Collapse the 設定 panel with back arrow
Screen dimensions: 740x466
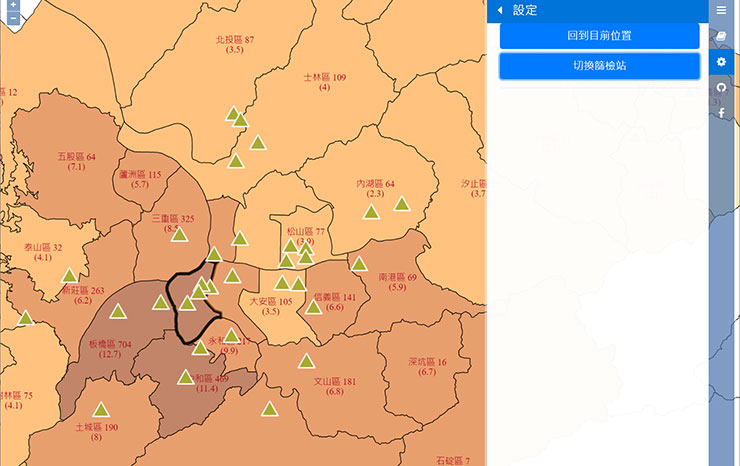click(500, 10)
